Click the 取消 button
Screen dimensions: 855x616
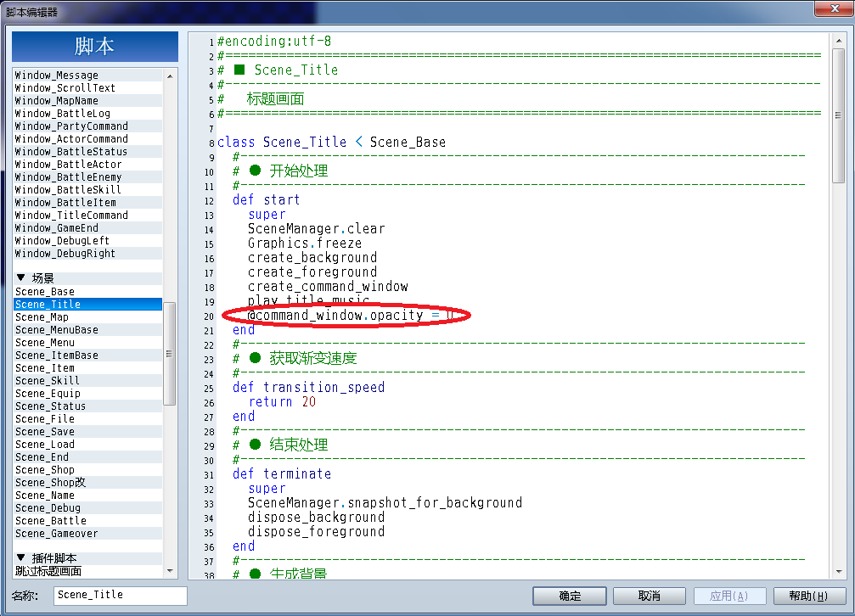649,596
